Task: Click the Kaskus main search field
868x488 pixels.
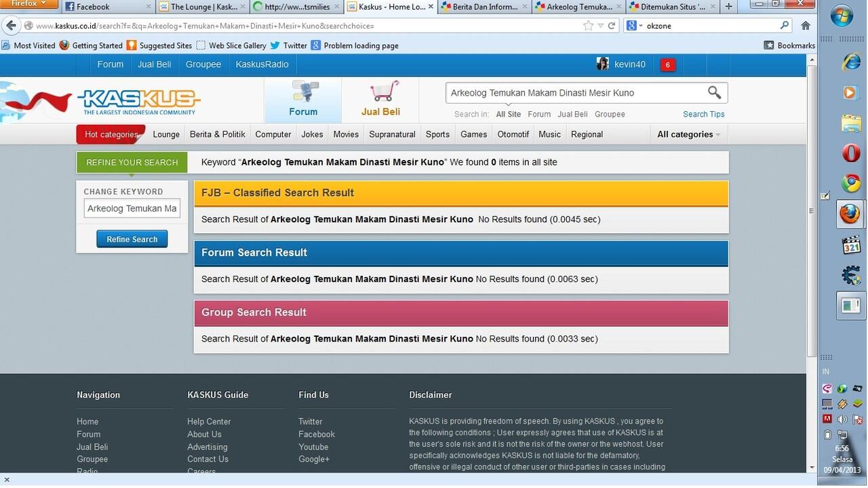Action: (576, 93)
